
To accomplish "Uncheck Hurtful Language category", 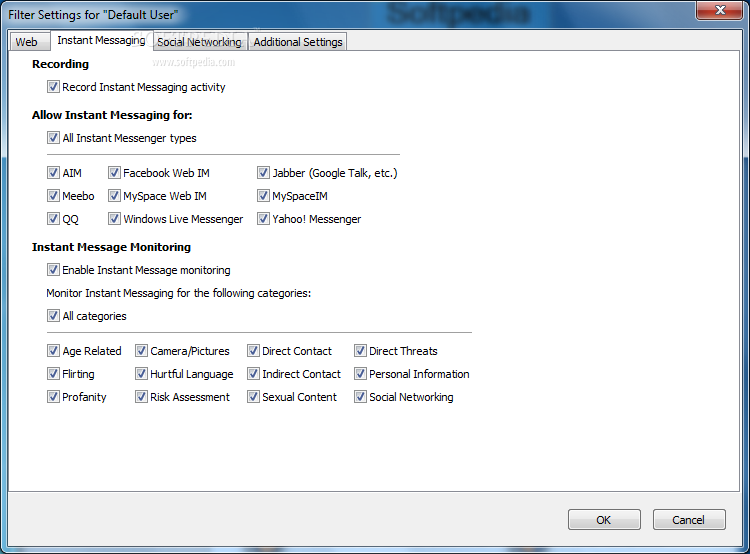I will coord(141,374).
